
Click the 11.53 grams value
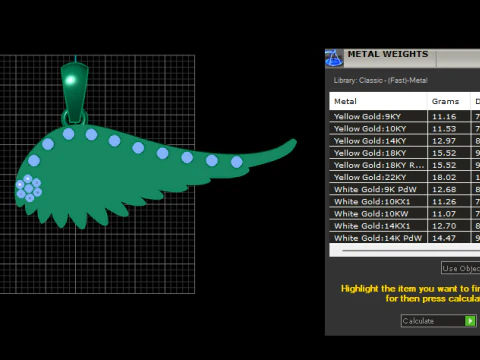(x=444, y=129)
